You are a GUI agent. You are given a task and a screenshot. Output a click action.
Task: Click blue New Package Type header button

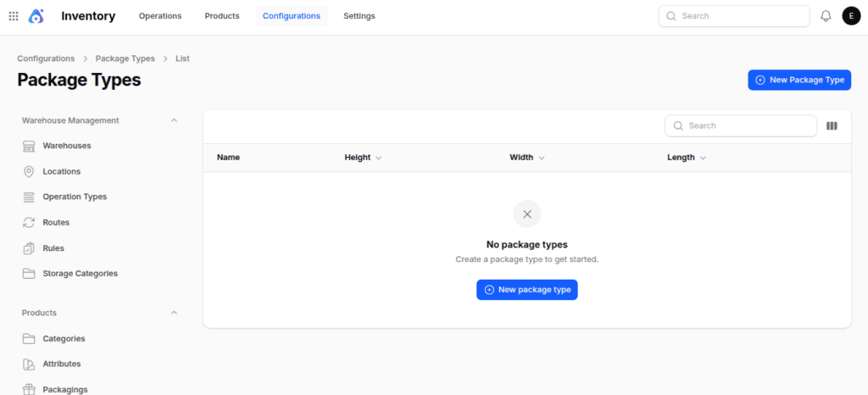799,80
